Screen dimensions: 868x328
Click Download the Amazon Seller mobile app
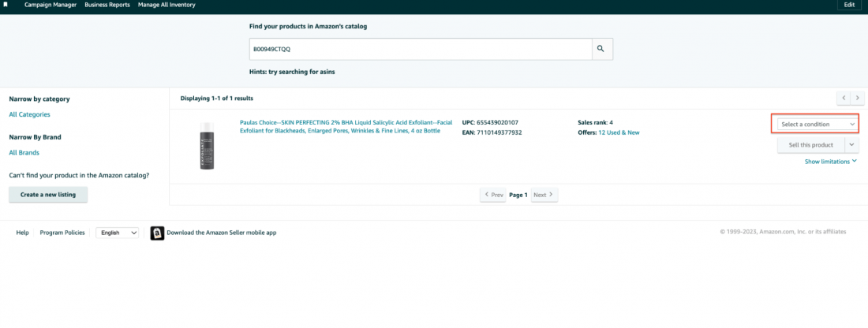[x=222, y=233]
